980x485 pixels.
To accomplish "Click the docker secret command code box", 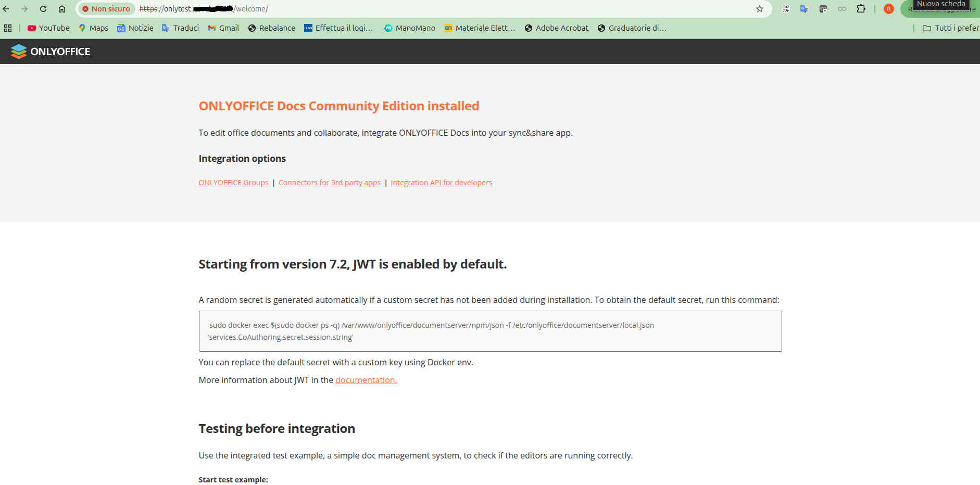I will (490, 331).
